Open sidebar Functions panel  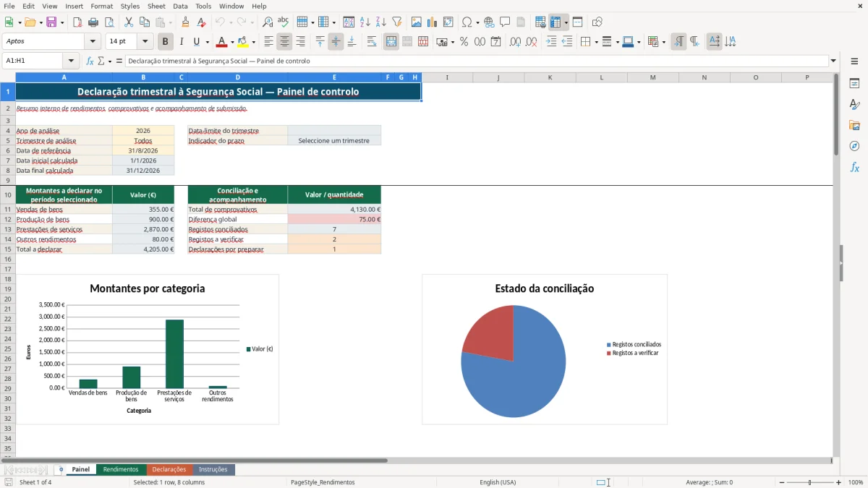click(854, 167)
